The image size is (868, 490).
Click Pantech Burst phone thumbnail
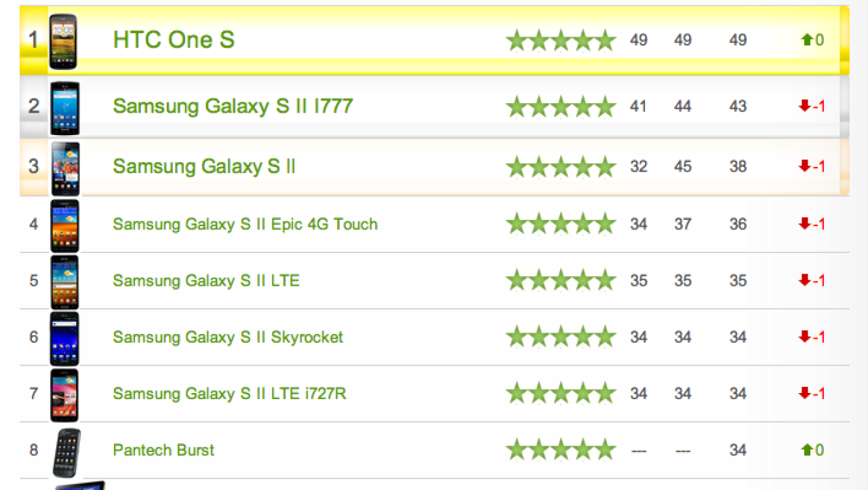point(66,453)
